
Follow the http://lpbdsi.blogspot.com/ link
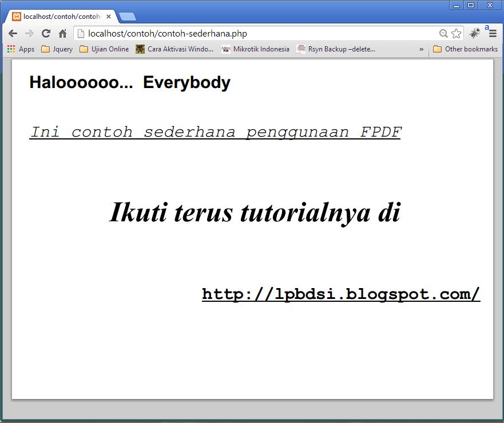[340, 293]
